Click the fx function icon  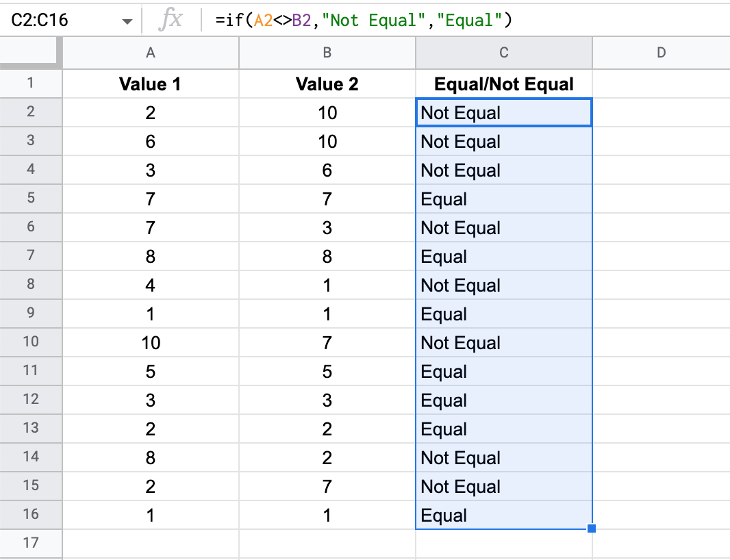(170, 19)
